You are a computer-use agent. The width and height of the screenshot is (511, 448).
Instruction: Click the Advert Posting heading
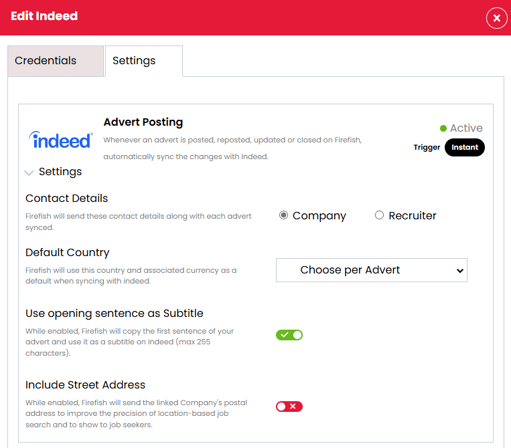[143, 122]
